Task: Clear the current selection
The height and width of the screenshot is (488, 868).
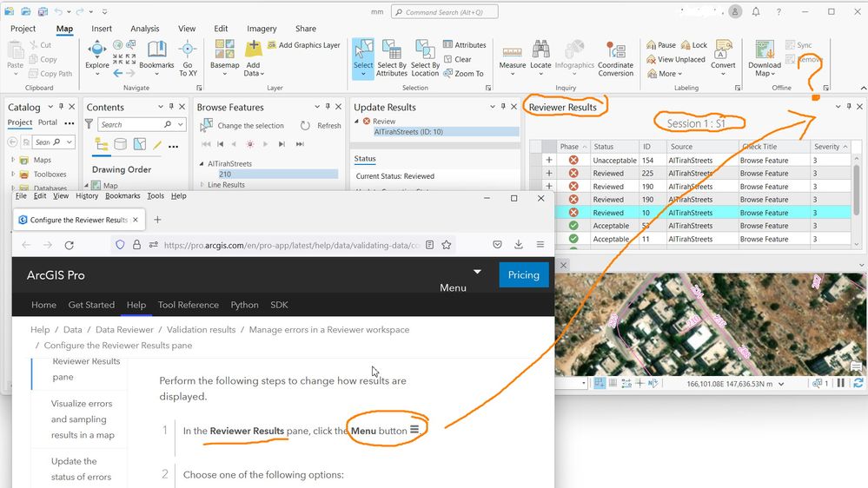Action: tap(458, 59)
